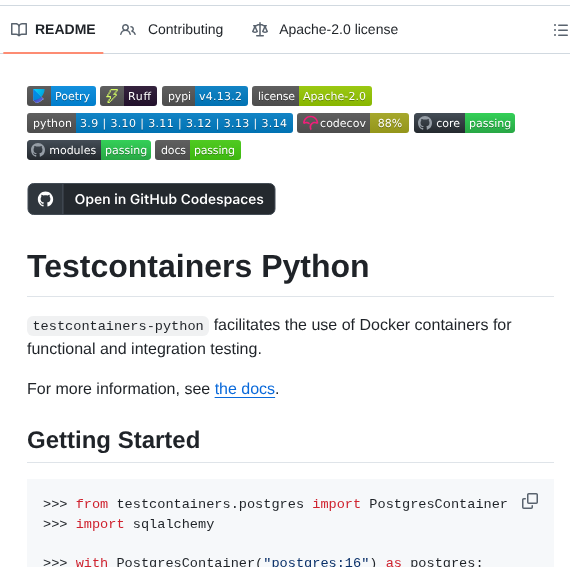Viewport: 570px width, 567px height.
Task: Open the pypi v4.13.2 badge
Action: (205, 96)
